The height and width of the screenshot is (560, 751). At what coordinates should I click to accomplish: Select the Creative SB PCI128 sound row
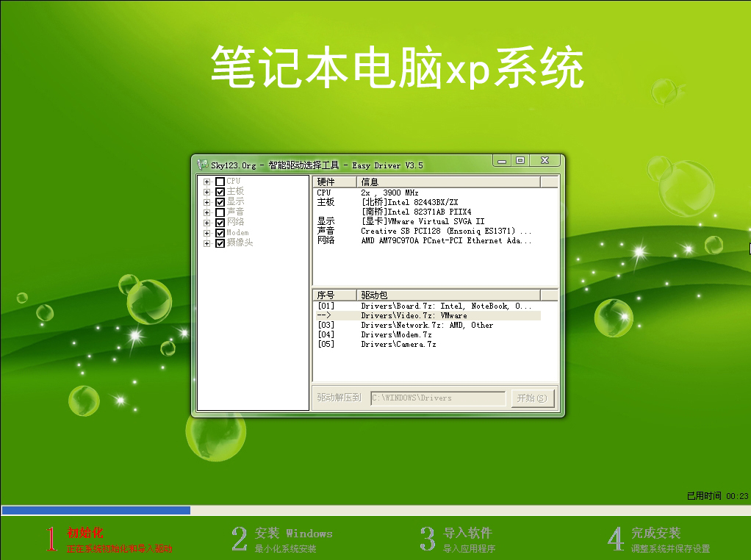428,231
